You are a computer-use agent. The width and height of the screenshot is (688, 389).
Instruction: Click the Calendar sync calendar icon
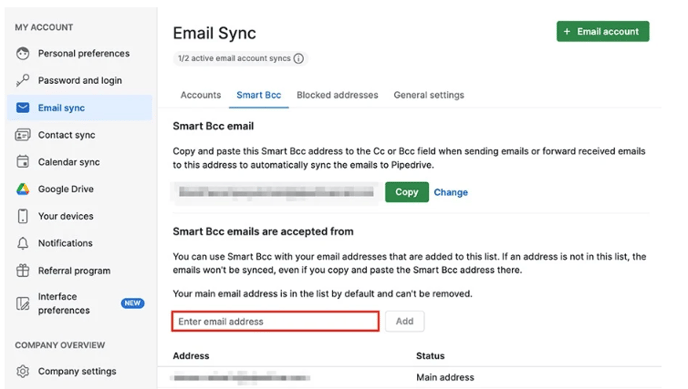(23, 162)
